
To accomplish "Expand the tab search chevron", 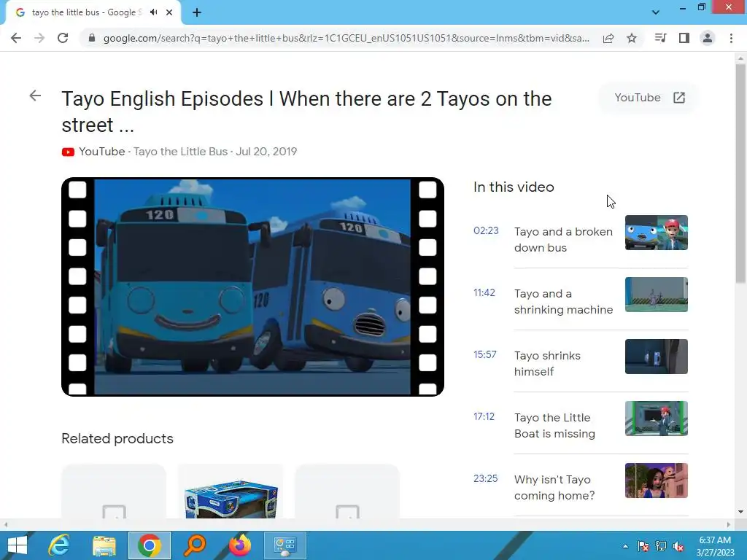I will click(656, 12).
